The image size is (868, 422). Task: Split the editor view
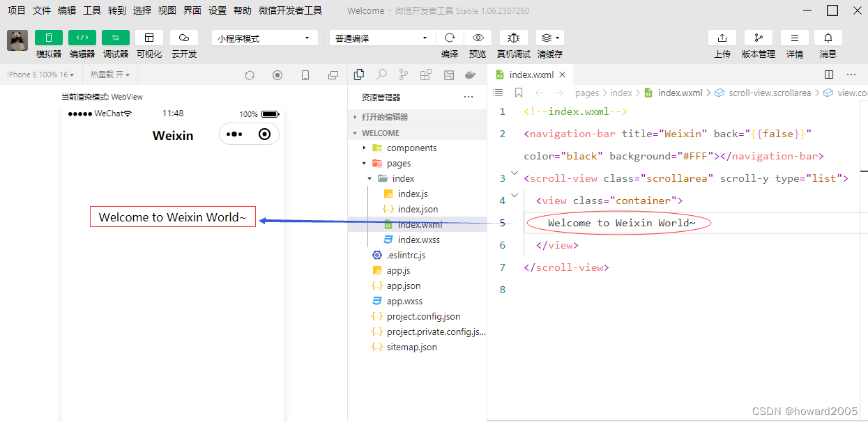point(829,75)
